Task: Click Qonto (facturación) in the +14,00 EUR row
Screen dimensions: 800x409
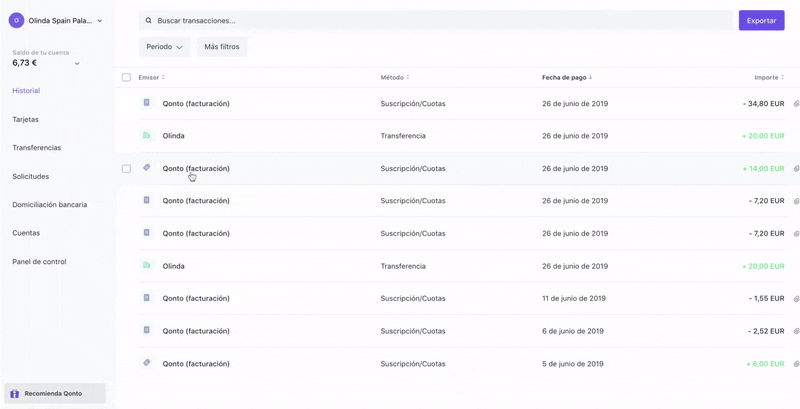Action: tap(196, 168)
